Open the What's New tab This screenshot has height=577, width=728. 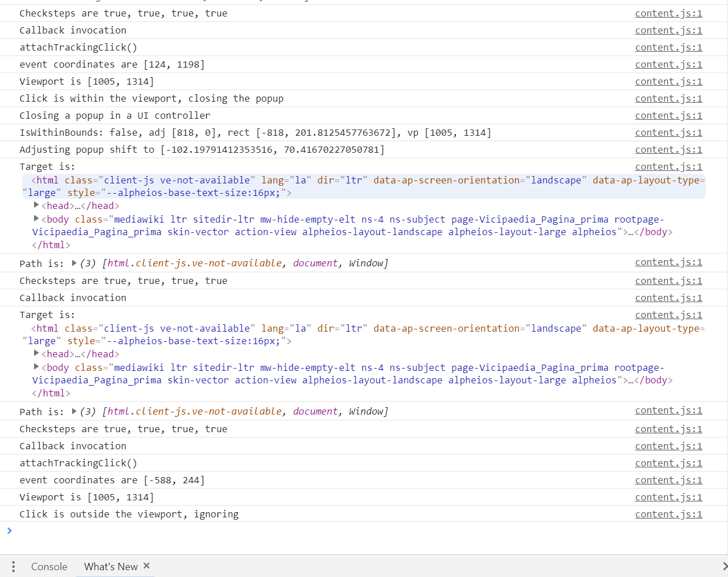coord(111,566)
